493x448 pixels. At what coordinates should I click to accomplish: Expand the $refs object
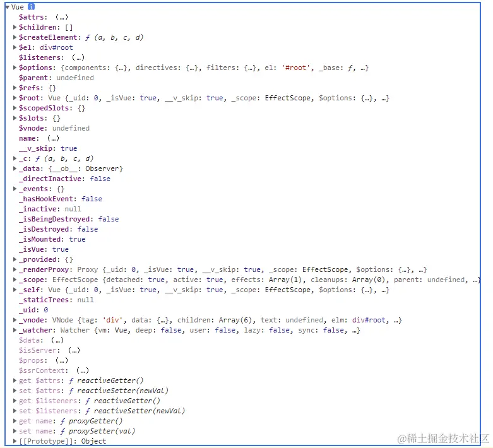coord(15,88)
